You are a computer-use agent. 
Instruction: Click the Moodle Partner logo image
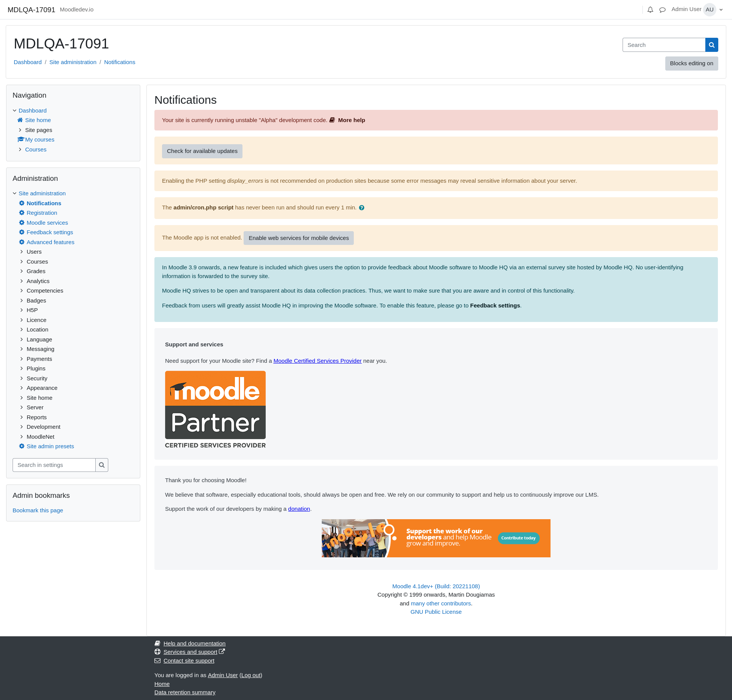215,410
